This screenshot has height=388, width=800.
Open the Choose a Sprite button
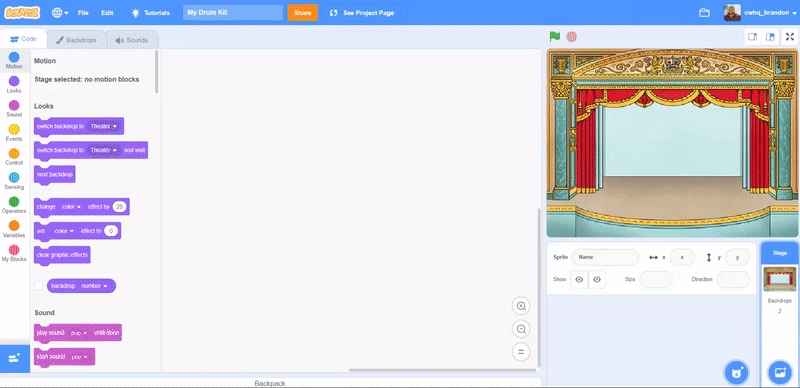(736, 373)
